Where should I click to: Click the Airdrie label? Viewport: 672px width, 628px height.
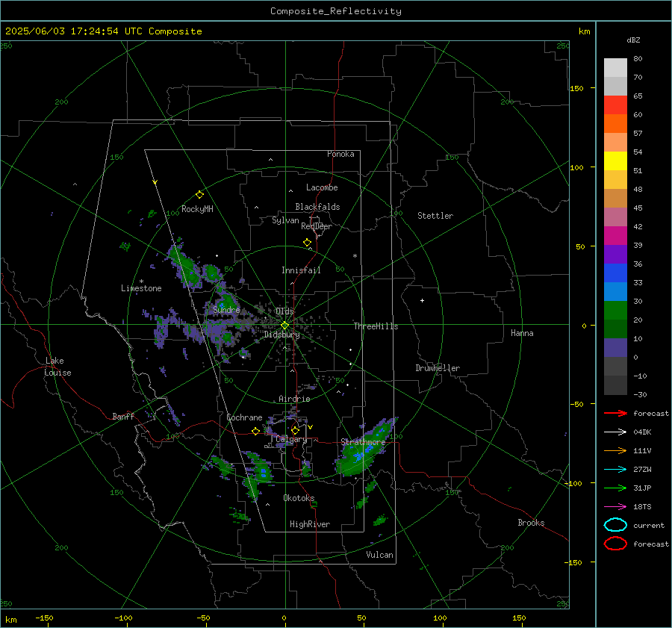(294, 399)
